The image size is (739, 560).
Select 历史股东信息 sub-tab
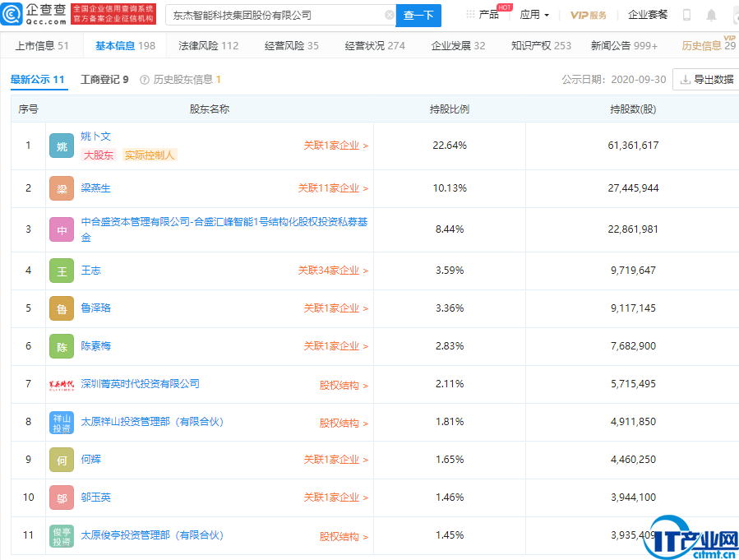pos(187,80)
